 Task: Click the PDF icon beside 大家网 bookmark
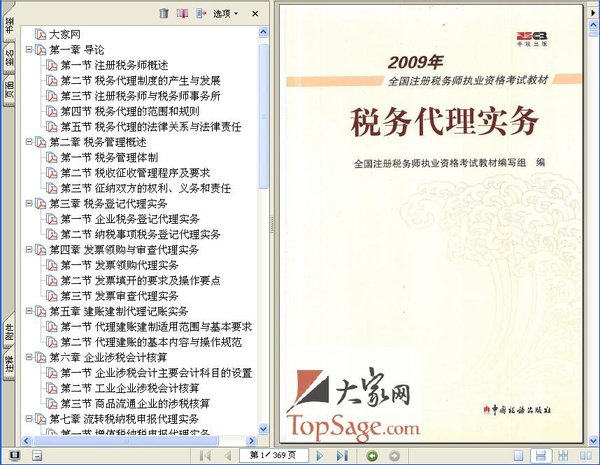click(x=40, y=34)
